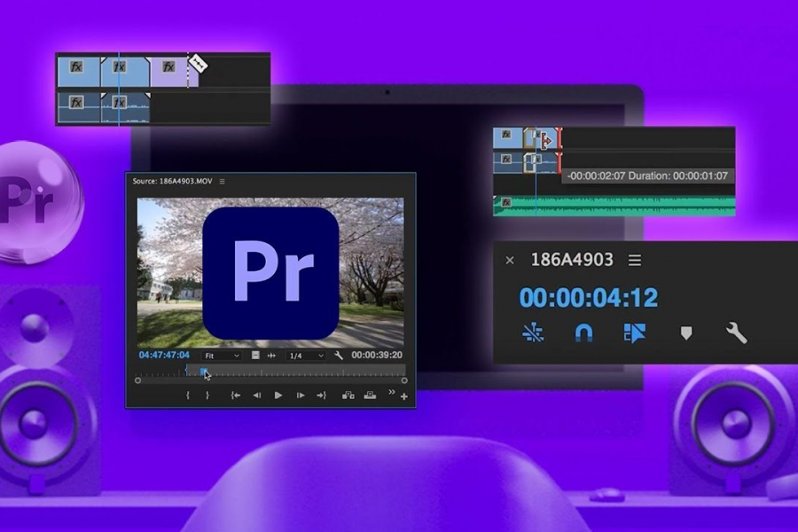The width and height of the screenshot is (798, 532).
Task: Click the Add Marker shield icon
Action: click(686, 333)
